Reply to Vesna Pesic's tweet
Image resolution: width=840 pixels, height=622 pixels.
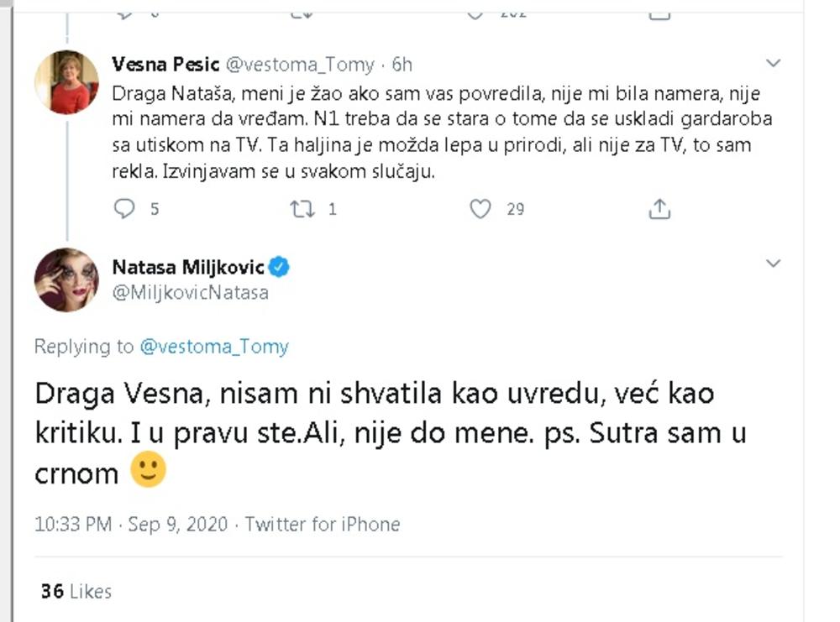pyautogui.click(x=123, y=209)
